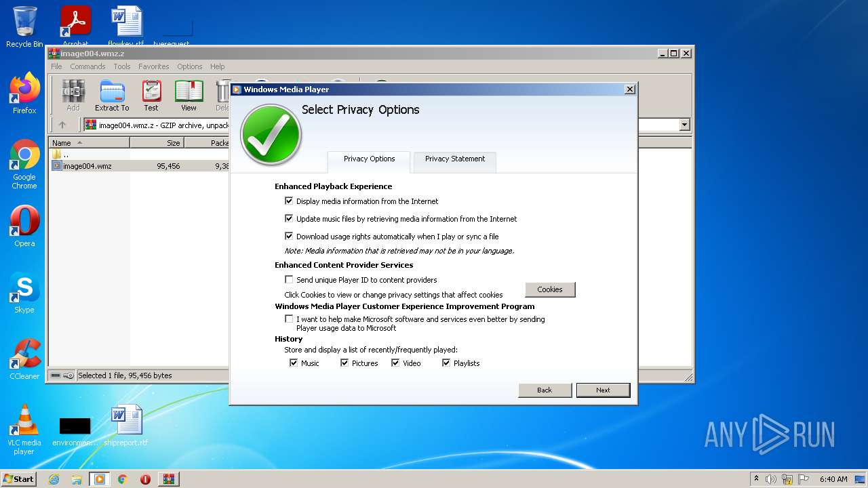Uncheck Download usage rights automatically
Viewport: 868px width, 488px height.
pyautogui.click(x=289, y=237)
